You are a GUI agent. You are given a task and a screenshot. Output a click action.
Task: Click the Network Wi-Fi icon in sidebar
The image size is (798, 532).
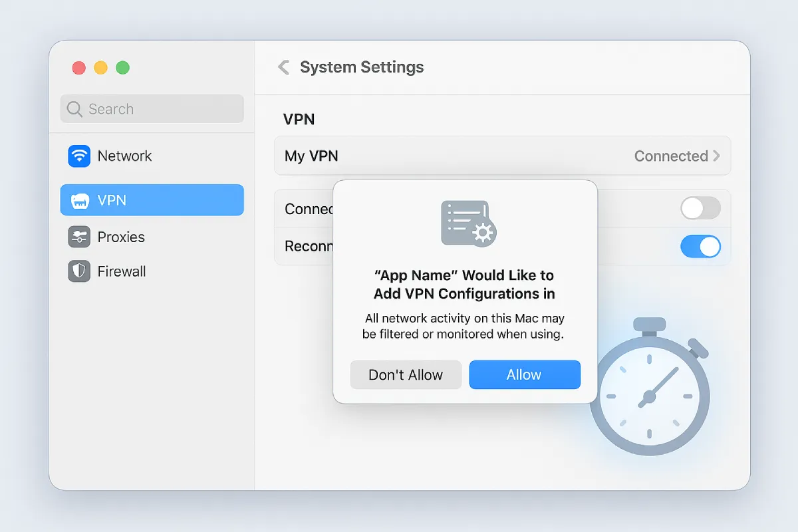[79, 156]
